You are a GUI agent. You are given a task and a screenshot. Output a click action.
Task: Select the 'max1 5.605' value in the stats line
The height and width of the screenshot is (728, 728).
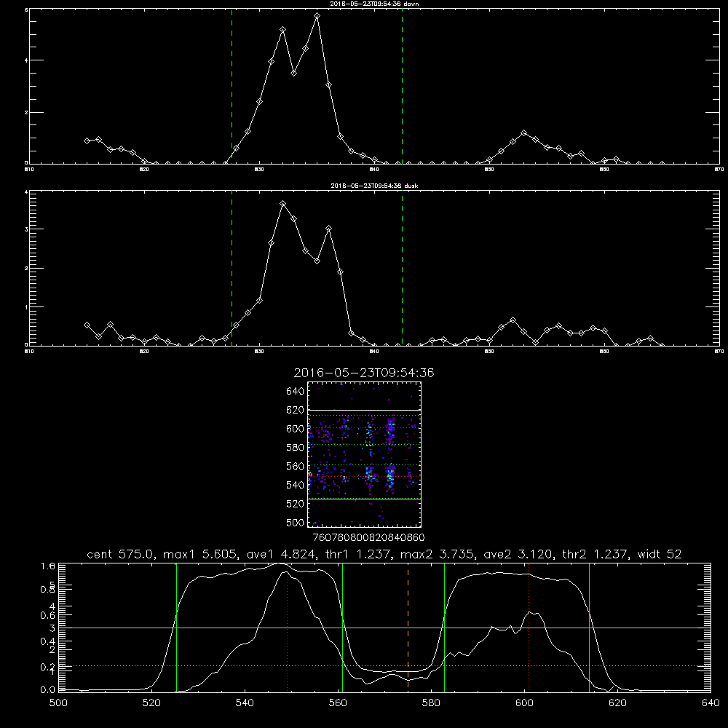(201, 554)
